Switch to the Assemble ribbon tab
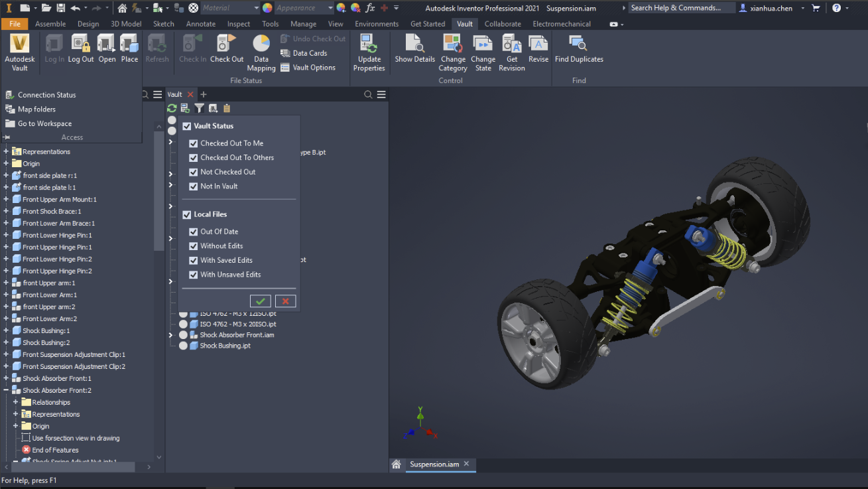The image size is (868, 489). tap(50, 24)
